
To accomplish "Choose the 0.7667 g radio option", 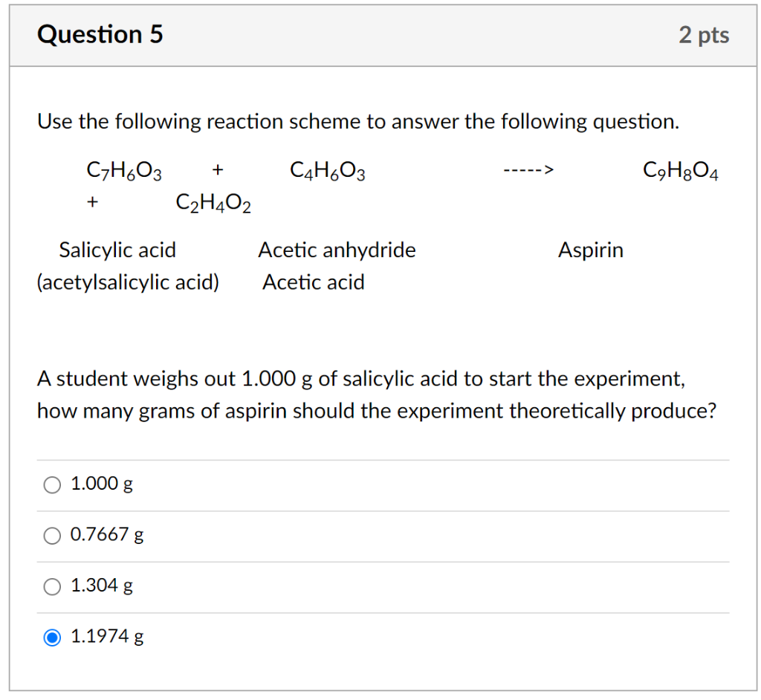I will point(52,536).
